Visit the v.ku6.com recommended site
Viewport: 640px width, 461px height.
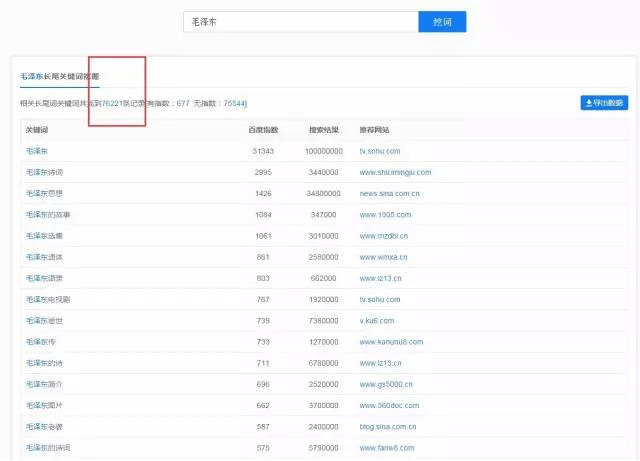click(377, 320)
